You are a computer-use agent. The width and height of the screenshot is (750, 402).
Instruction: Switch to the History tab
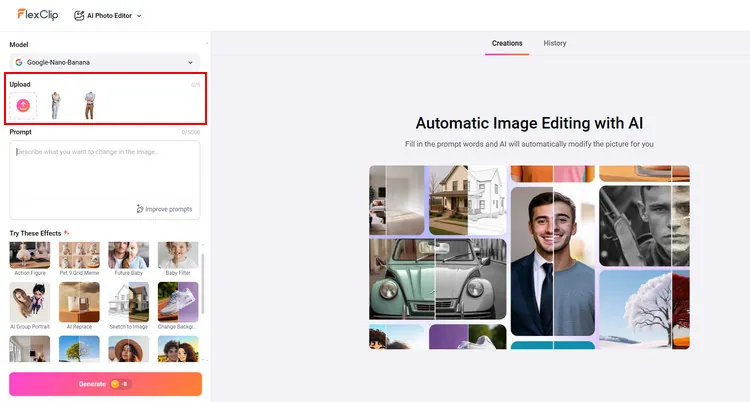(555, 44)
